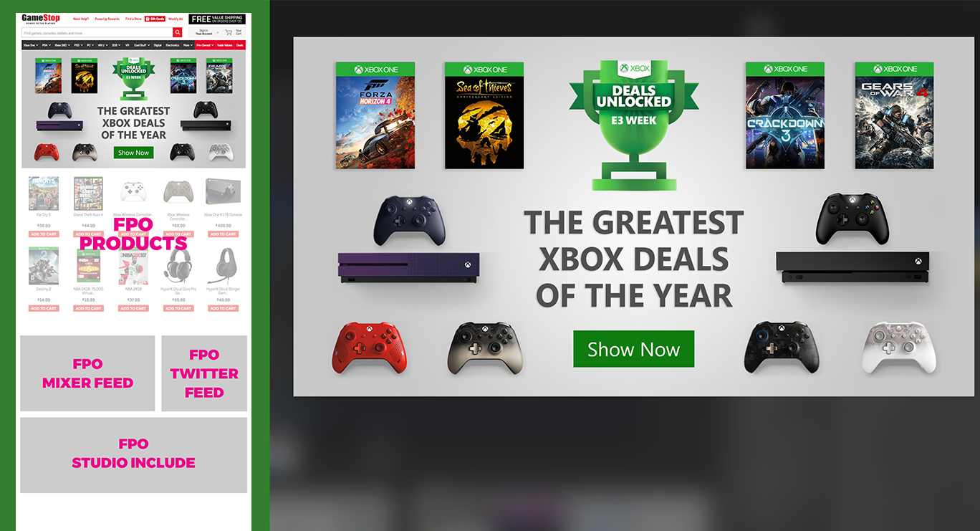Select the red Xbox controller in large banner

click(369, 347)
